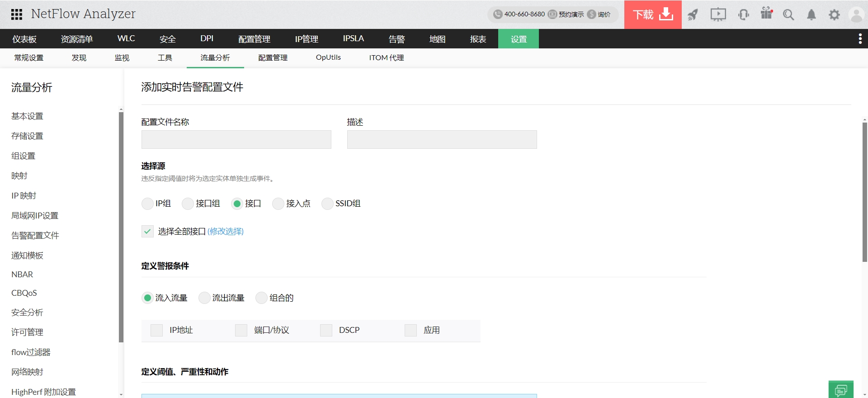Click the sidebar scroll down arrow
The width and height of the screenshot is (868, 398).
121,394
